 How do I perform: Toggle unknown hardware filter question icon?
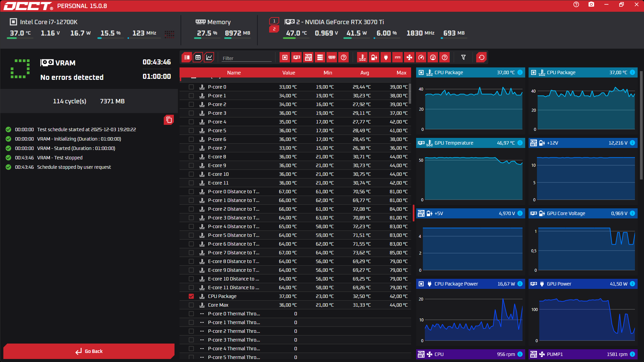[344, 57]
